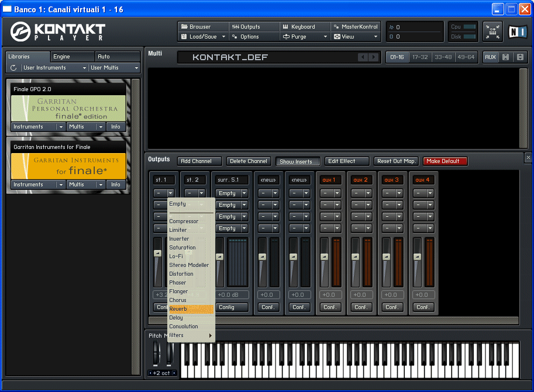
Task: Click the Outputs section horizontal scrollbar
Action: point(333,321)
